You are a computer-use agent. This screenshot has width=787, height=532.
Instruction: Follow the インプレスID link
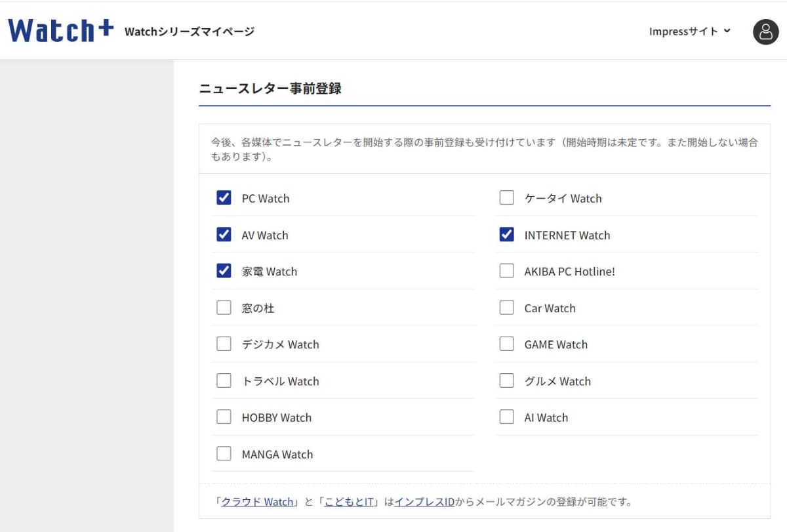(424, 502)
